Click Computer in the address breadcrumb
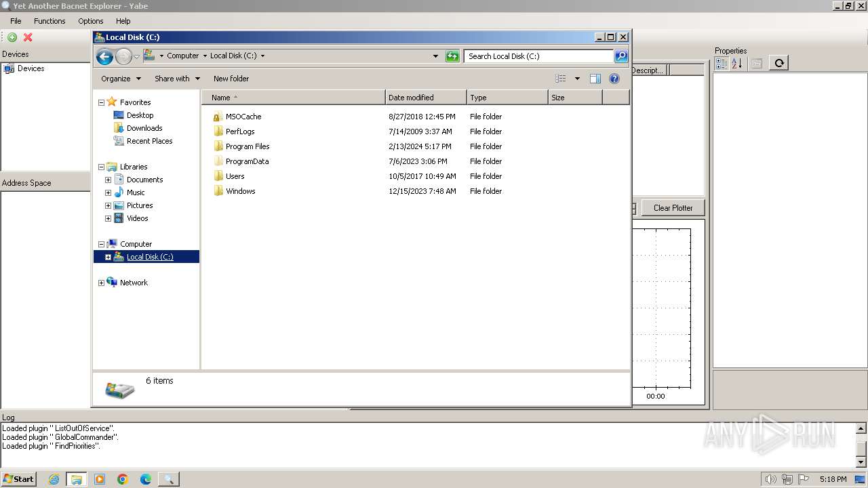Screen dimensions: 868x488 183,56
